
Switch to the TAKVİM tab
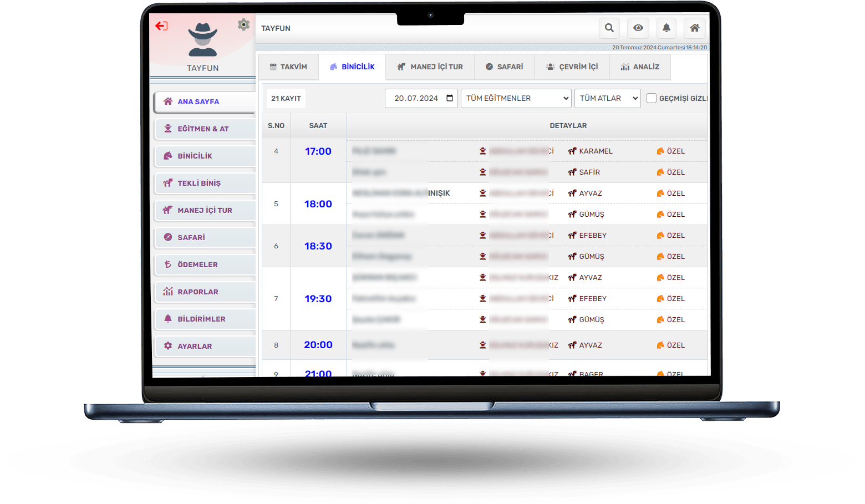(288, 67)
